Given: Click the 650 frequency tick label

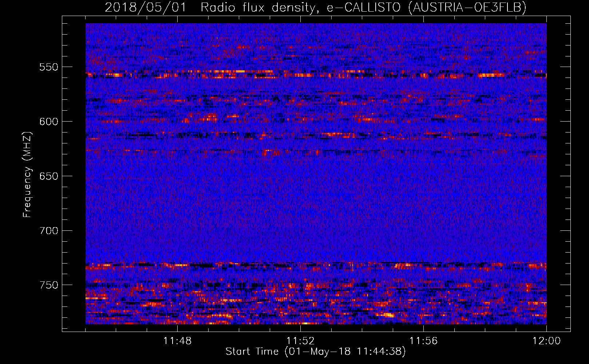Looking at the screenshot, I should (x=49, y=176).
